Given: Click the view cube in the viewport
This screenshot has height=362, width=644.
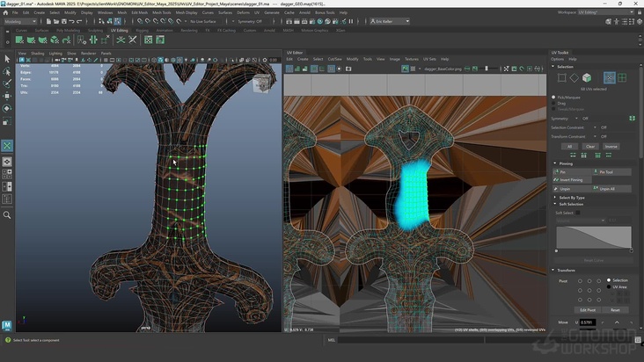Looking at the screenshot, I should point(261,83).
